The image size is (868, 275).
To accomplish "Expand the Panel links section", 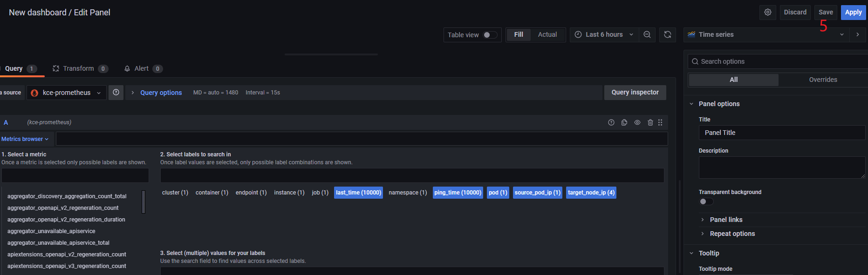I will (726, 220).
